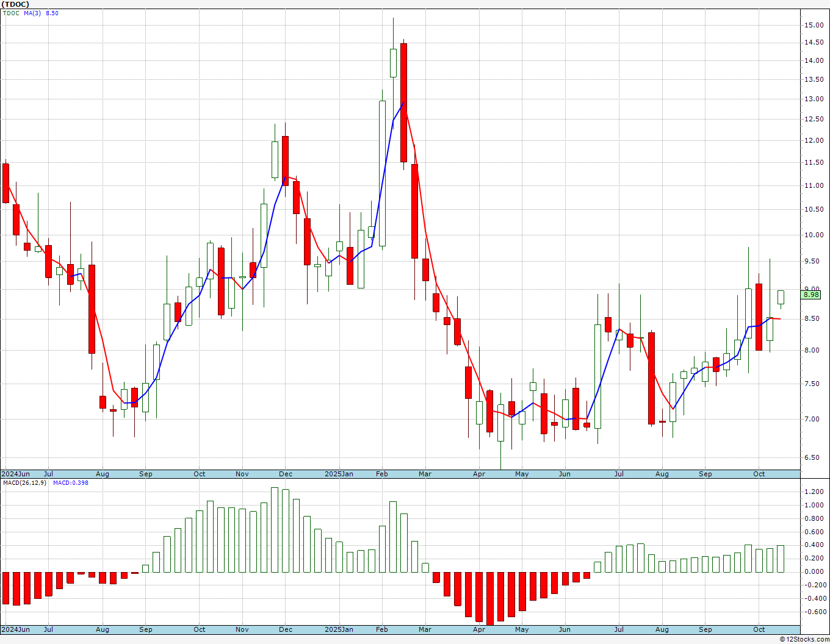The height and width of the screenshot is (644, 830).
Task: Select the 12.50 price axis label
Action: coord(814,119)
